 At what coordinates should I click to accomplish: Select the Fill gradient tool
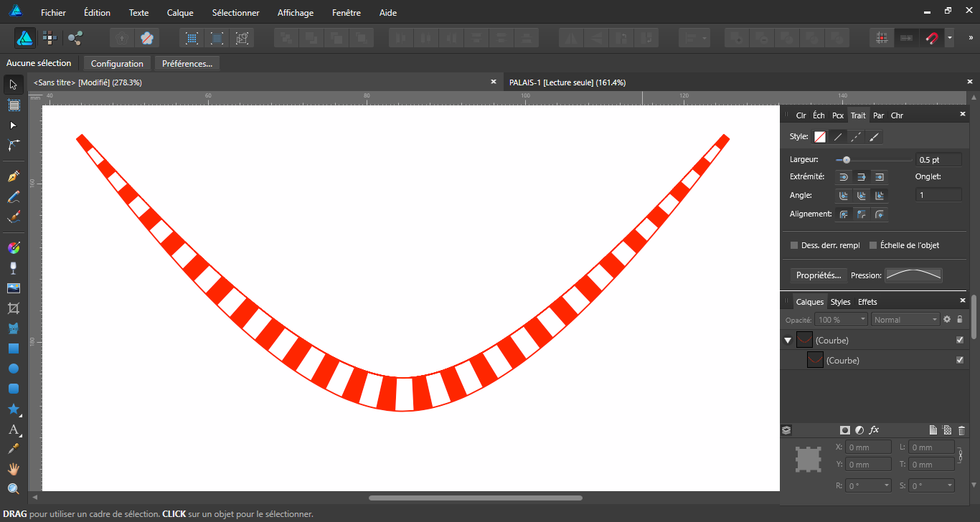tap(13, 248)
